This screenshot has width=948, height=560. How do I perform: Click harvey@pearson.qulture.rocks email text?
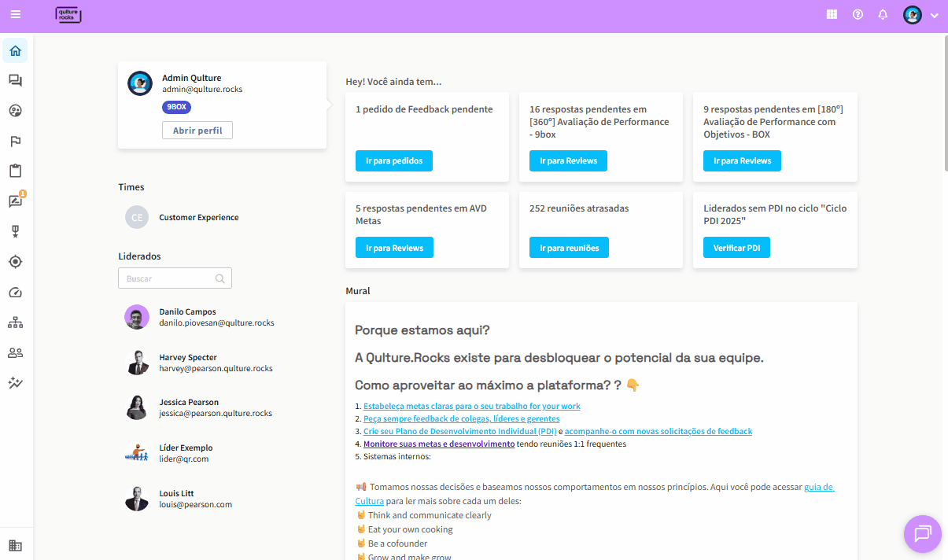click(216, 368)
